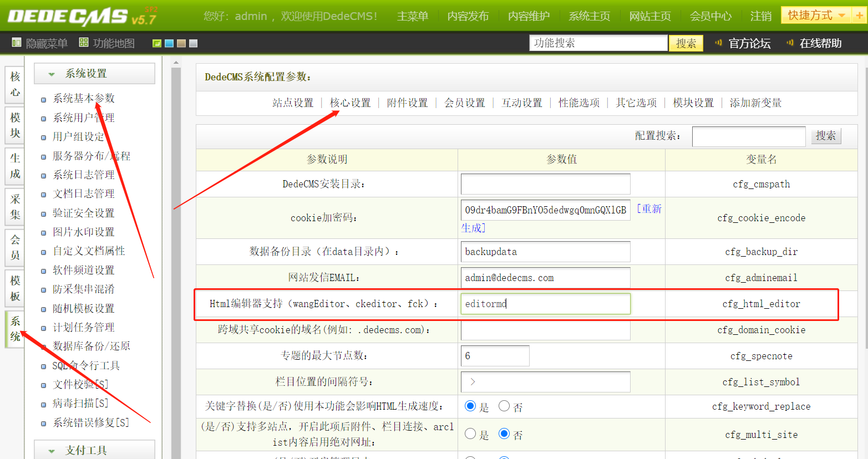Click the 专题的最大节点数 input field
The width and height of the screenshot is (868, 459).
coord(495,356)
